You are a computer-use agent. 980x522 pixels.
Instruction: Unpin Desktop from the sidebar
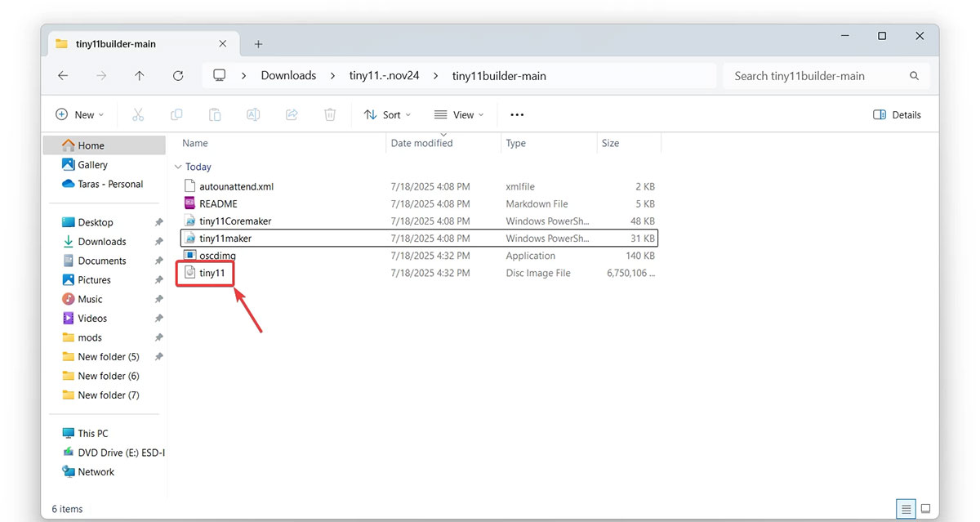coord(160,221)
